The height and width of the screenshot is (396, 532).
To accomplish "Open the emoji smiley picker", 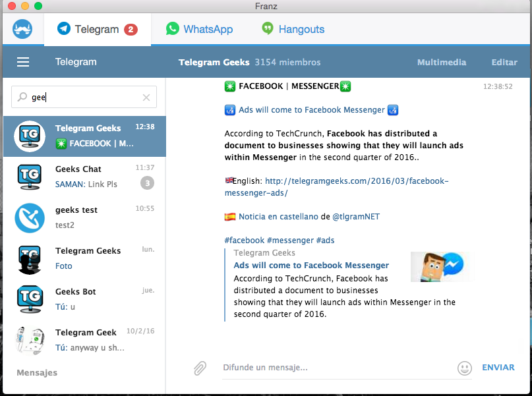I will [x=465, y=368].
